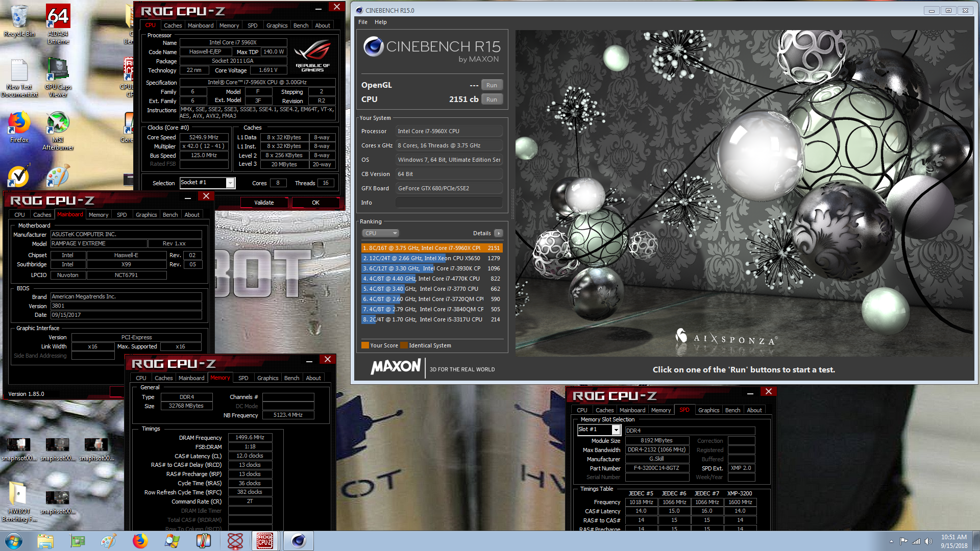Open Graphics tab in Mainboard CPU-Z window

pyautogui.click(x=146, y=215)
